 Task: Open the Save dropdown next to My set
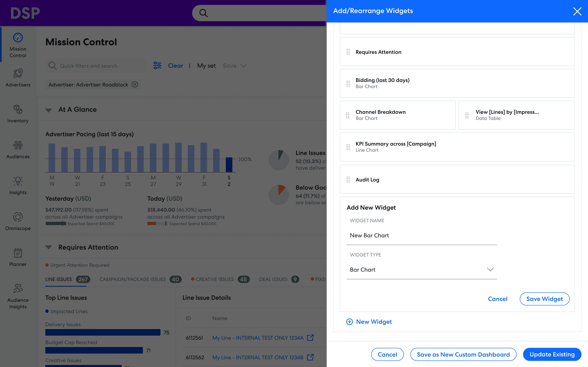pyautogui.click(x=243, y=66)
